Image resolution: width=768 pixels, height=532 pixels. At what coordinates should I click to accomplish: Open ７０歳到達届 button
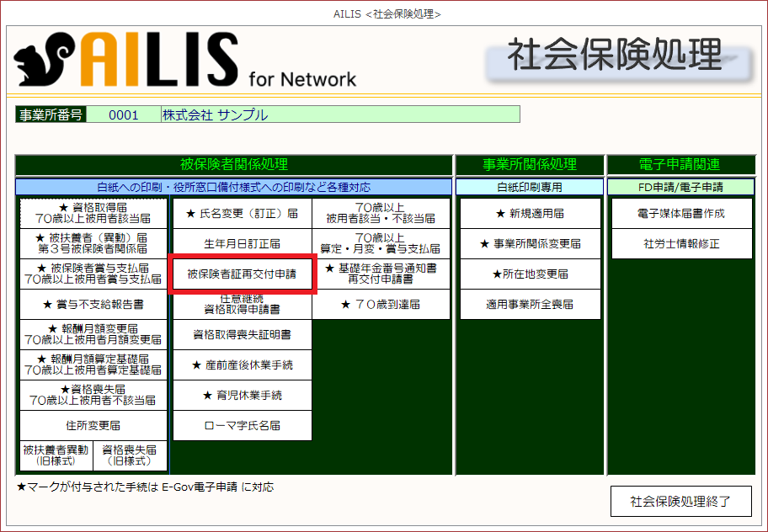click(382, 304)
